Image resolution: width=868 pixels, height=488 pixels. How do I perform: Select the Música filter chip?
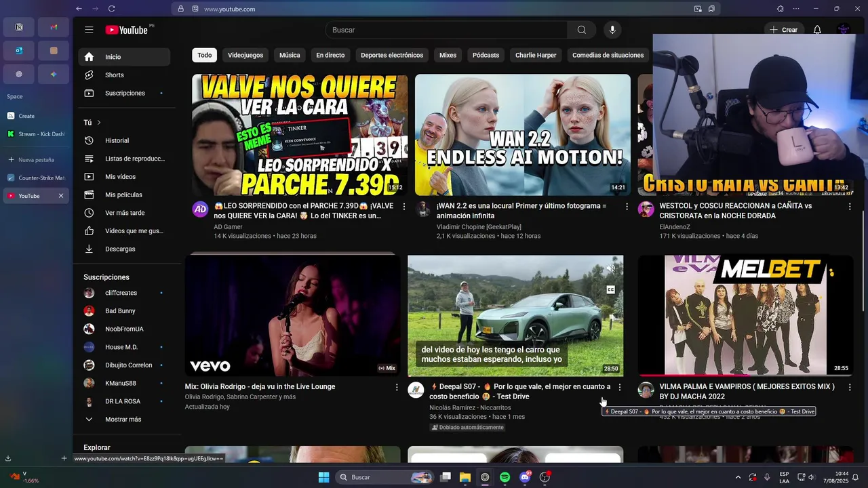[290, 56]
